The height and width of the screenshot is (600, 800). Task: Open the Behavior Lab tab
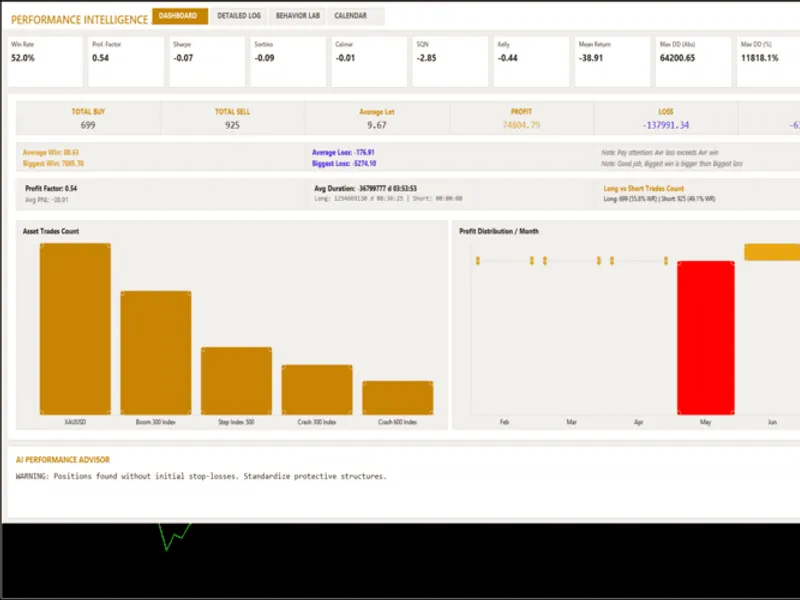[298, 16]
